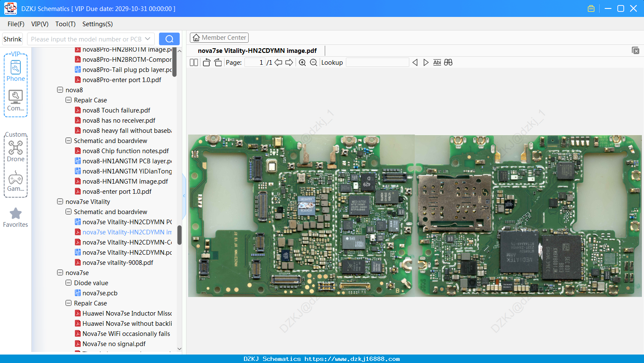This screenshot has height=363, width=644.
Task: Find next lookup match triangle
Action: (426, 63)
